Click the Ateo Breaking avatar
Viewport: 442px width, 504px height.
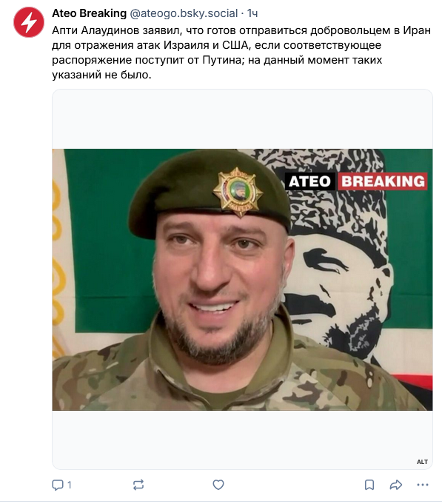29,22
